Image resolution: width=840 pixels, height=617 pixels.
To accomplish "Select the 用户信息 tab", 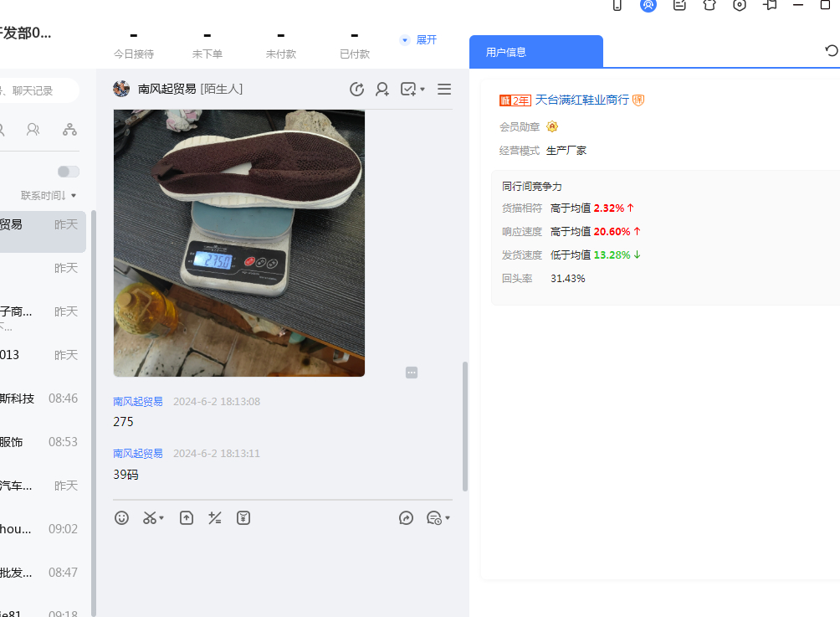I will coord(536,52).
